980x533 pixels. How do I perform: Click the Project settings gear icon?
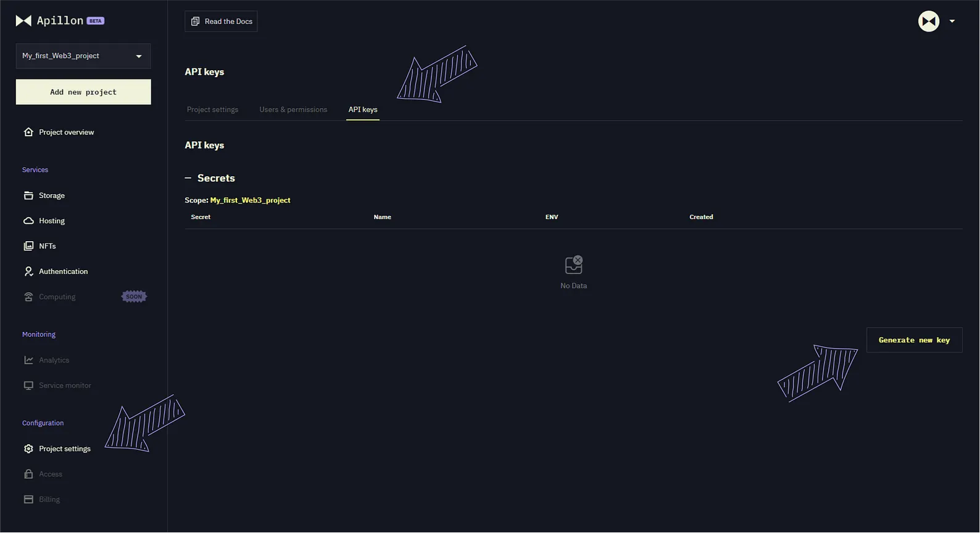tap(28, 449)
